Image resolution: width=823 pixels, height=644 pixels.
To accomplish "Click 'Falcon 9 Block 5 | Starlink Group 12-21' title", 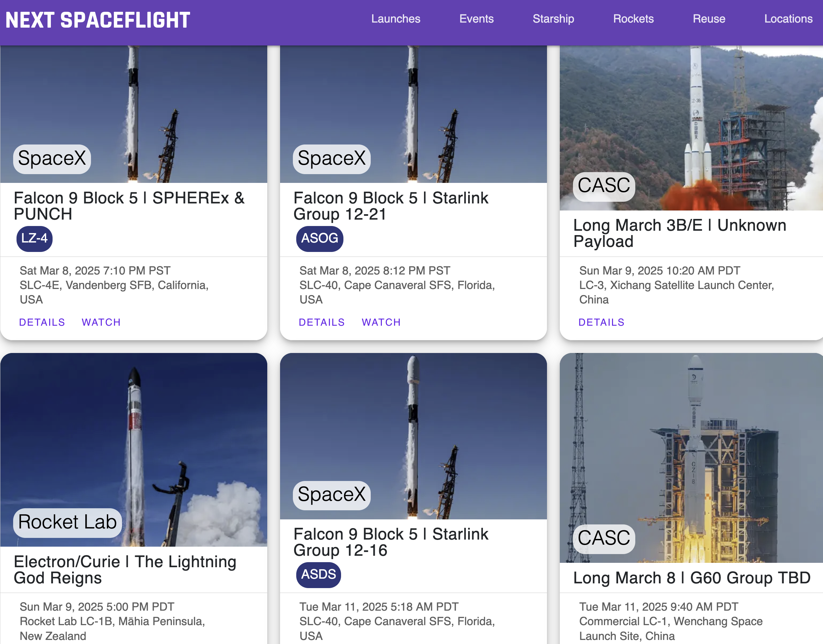I will 391,206.
